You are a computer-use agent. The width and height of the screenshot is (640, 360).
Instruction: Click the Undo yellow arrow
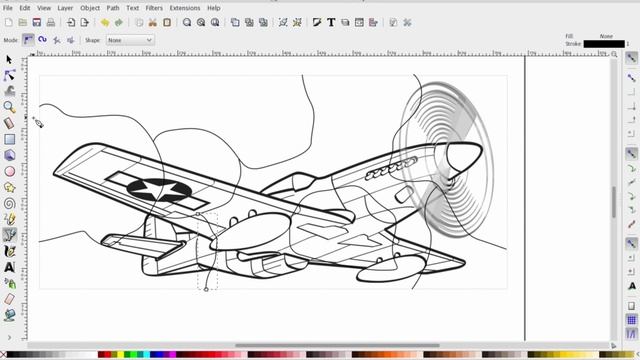105,22
